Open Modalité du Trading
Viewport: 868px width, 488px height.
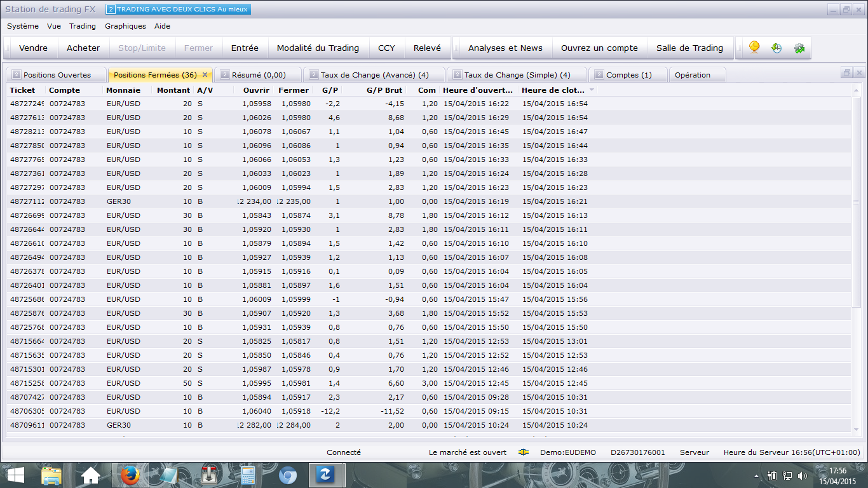click(x=318, y=48)
